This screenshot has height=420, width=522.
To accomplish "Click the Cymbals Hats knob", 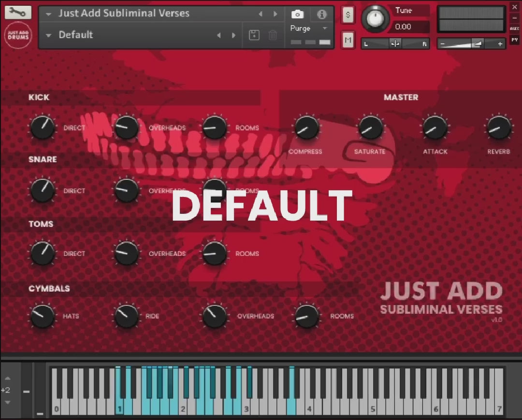I will pyautogui.click(x=43, y=316).
